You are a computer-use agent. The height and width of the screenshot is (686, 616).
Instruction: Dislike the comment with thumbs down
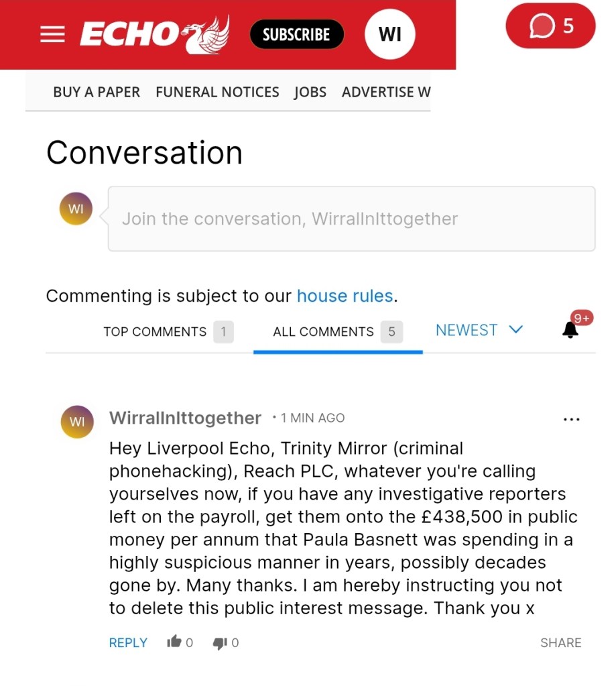[220, 642]
